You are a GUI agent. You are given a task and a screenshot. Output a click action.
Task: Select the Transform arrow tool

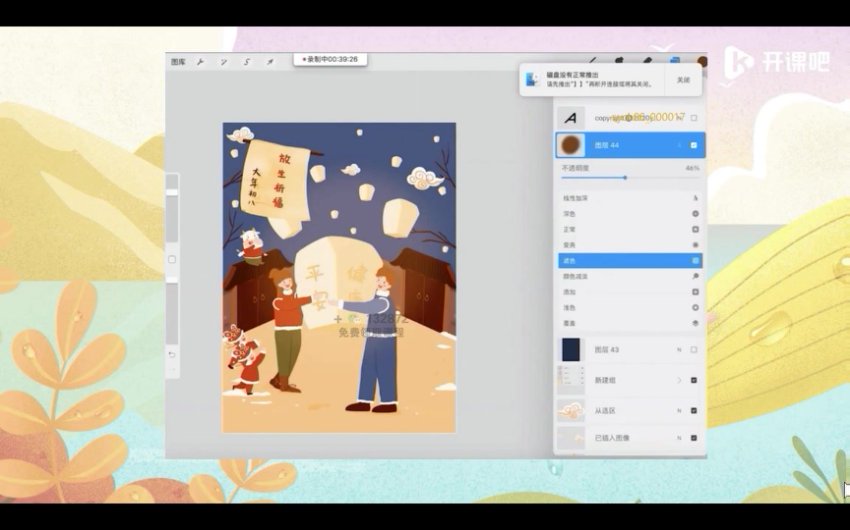(269, 62)
